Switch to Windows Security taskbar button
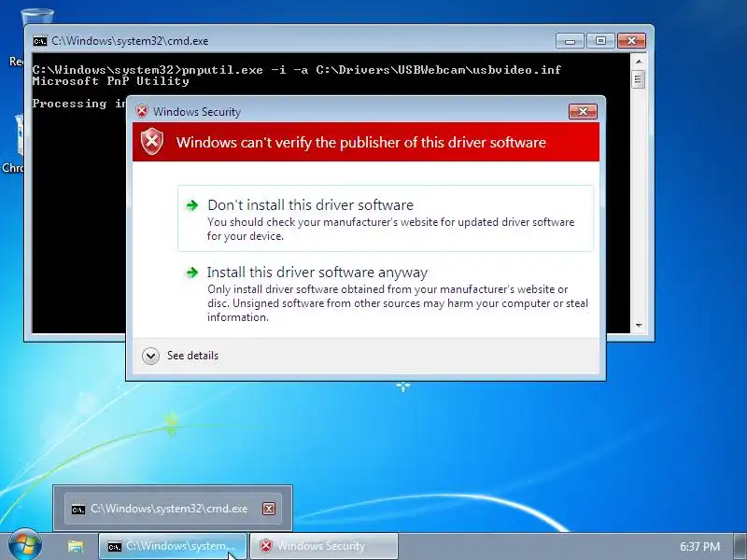This screenshot has width=747, height=560. [323, 546]
